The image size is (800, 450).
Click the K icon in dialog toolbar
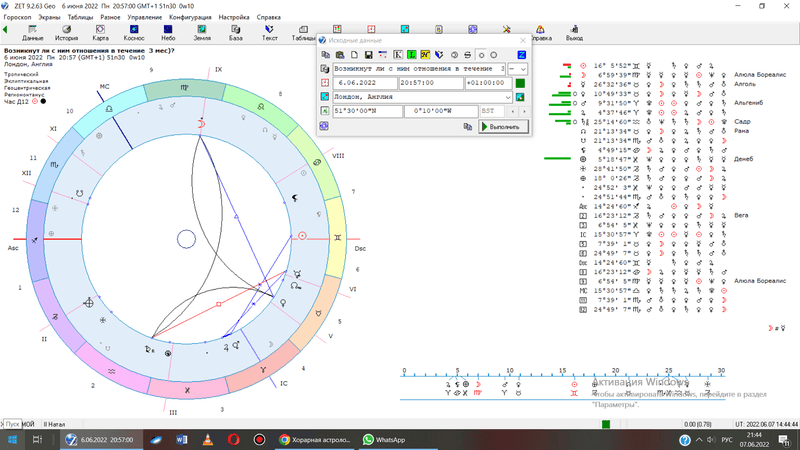point(398,54)
